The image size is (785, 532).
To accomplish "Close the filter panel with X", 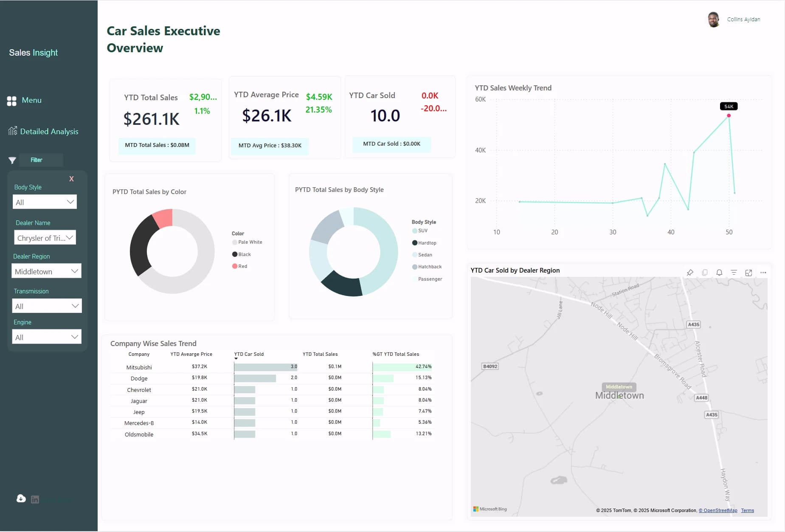I will point(71,179).
